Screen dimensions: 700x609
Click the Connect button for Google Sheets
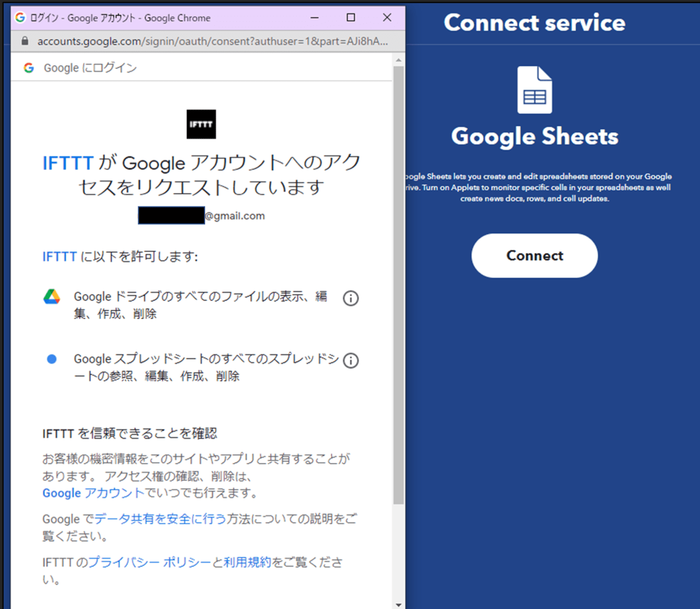[x=534, y=256]
